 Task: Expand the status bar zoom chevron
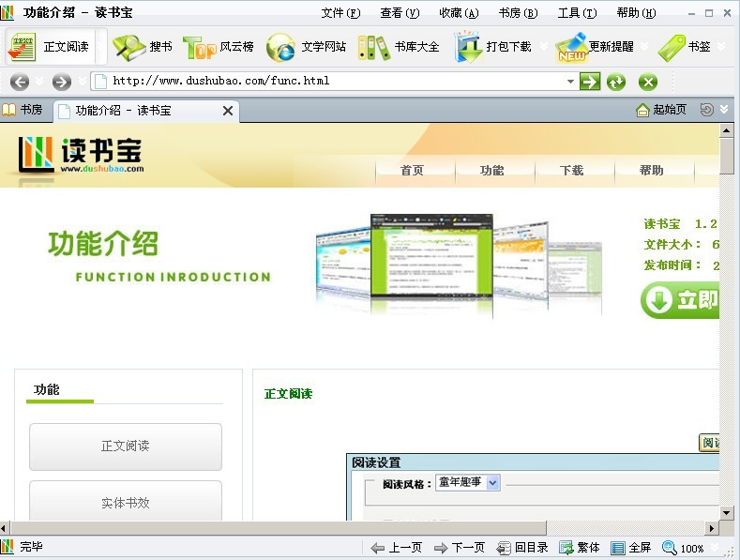(x=715, y=547)
